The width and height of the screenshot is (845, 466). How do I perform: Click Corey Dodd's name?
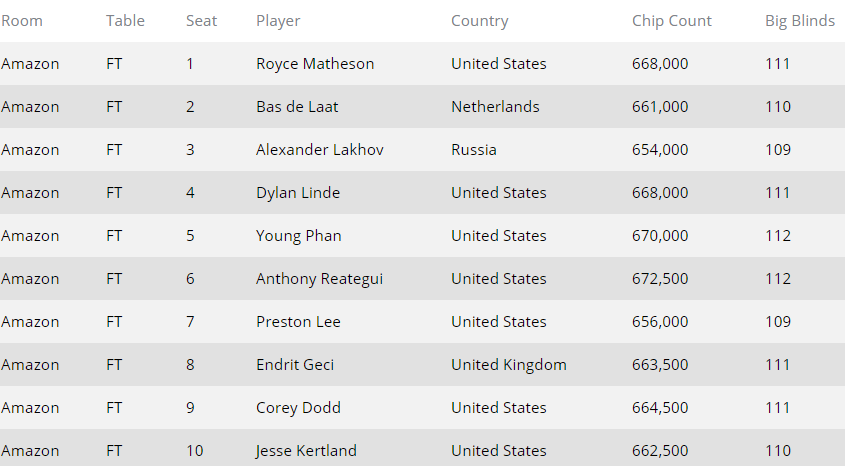[298, 408]
